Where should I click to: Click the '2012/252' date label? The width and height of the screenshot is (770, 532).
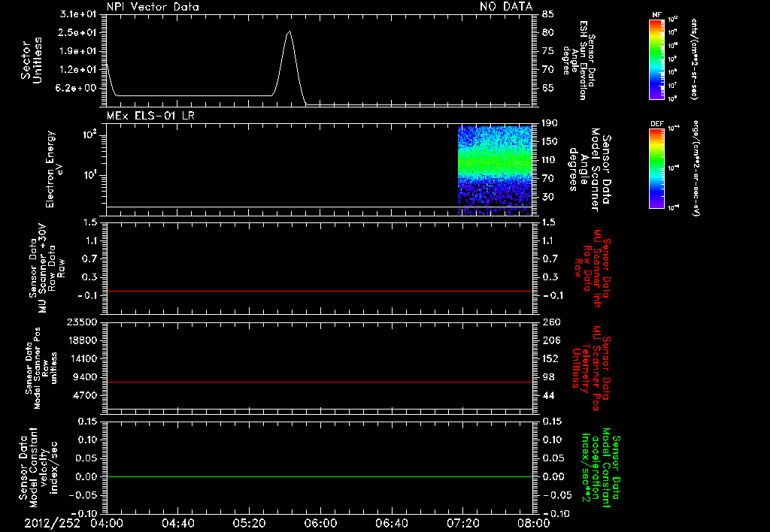tap(52, 523)
